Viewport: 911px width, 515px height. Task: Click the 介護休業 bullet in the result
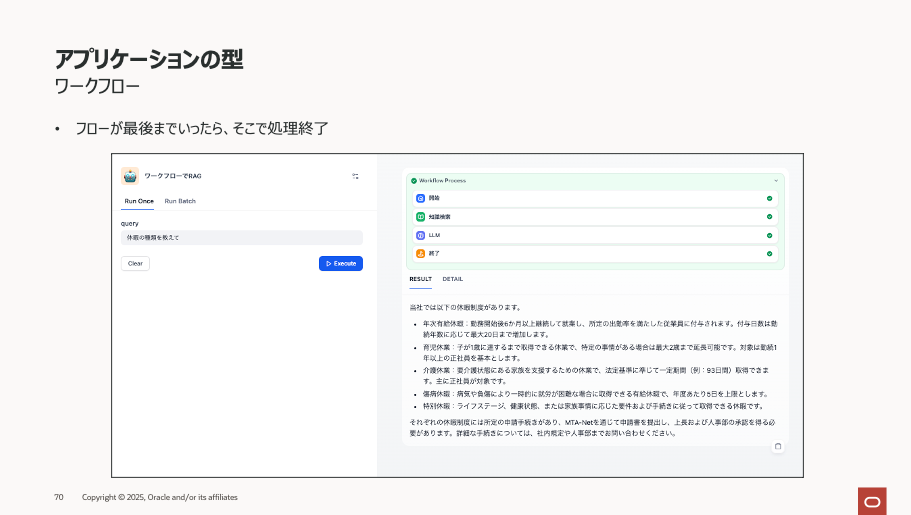(596, 375)
